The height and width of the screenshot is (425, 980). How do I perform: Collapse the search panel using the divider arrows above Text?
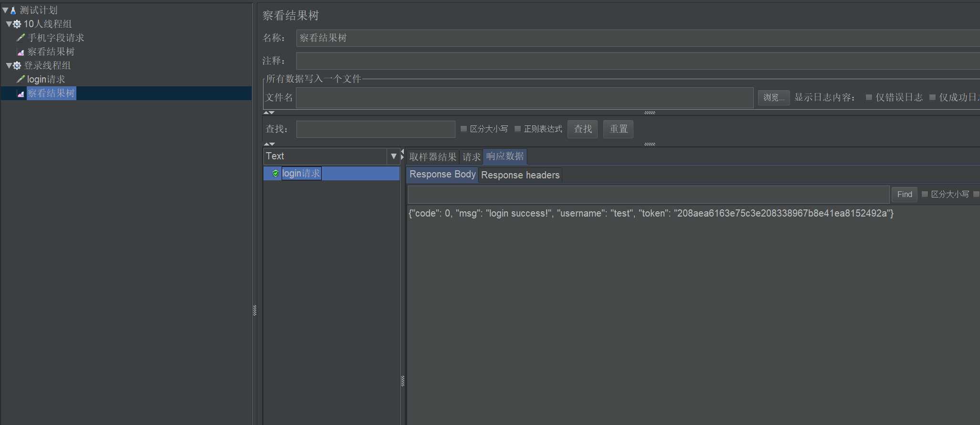pos(267,144)
